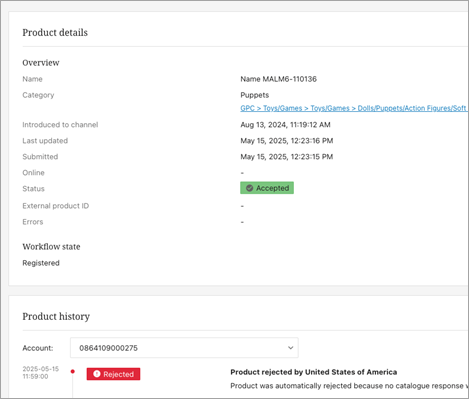Click the exclamation icon in Rejected badge

tap(97, 374)
